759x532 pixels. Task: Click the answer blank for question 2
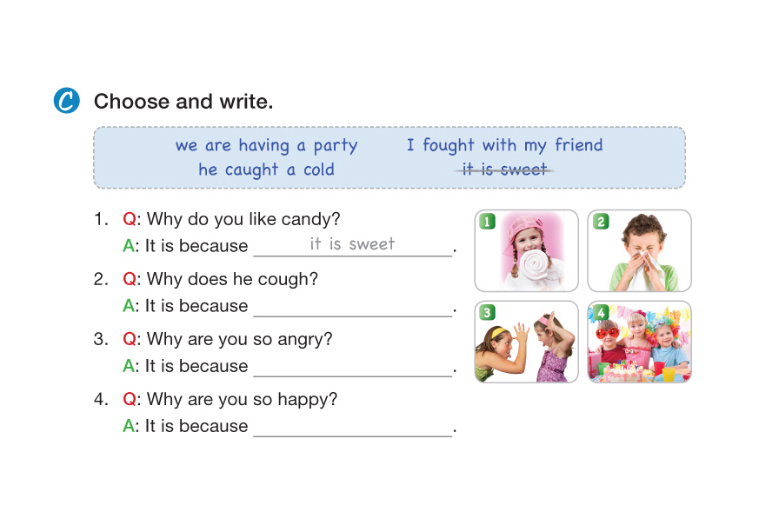coord(352,306)
